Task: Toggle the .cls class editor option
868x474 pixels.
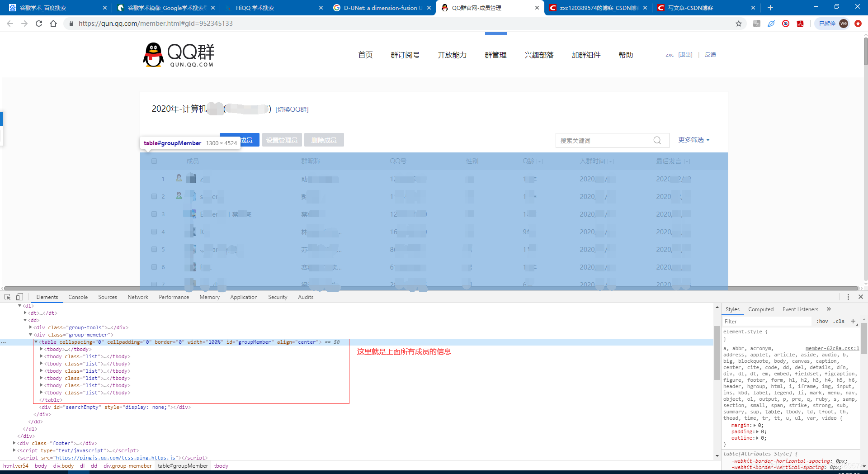Action: (x=840, y=321)
